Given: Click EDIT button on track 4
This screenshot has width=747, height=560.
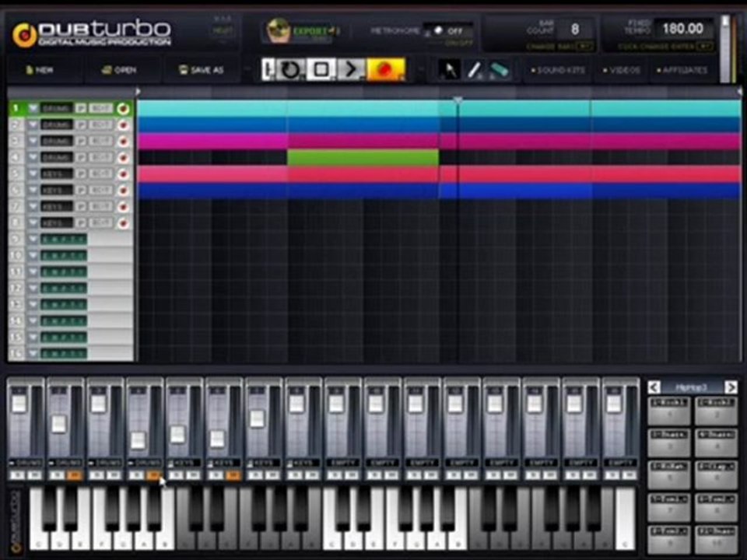Looking at the screenshot, I should click(101, 158).
